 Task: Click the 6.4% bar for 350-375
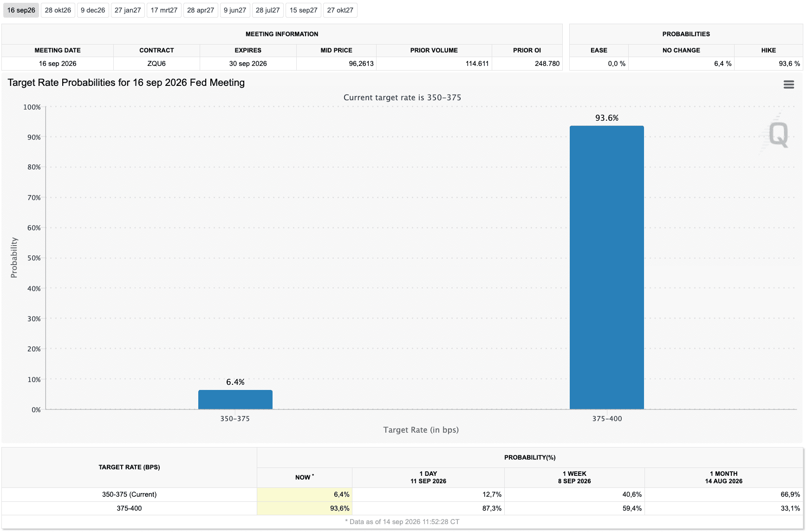coord(235,400)
